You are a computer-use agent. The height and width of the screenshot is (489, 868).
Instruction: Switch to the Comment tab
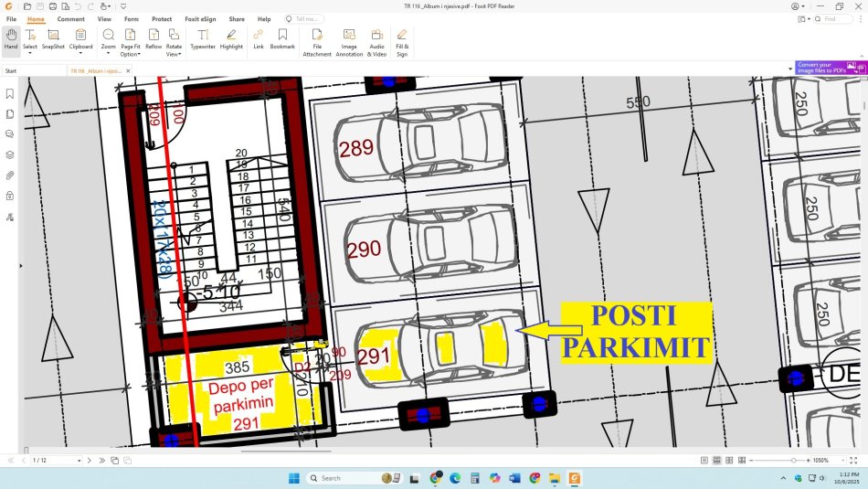click(70, 18)
